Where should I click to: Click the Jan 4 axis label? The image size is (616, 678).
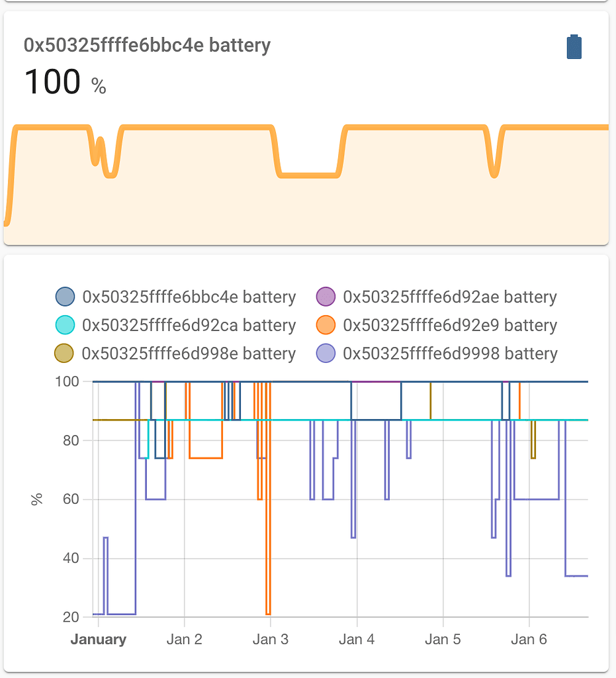click(356, 639)
